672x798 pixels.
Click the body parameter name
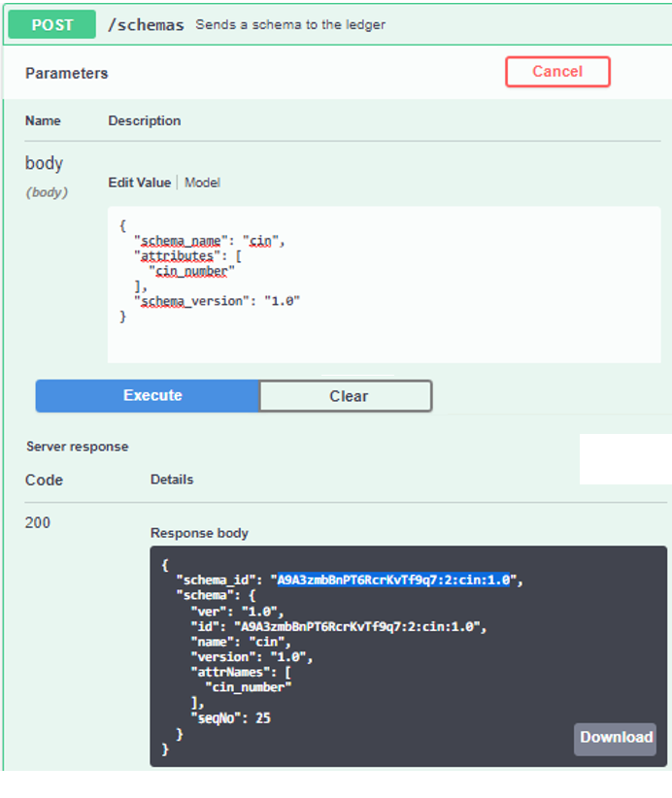(43, 163)
